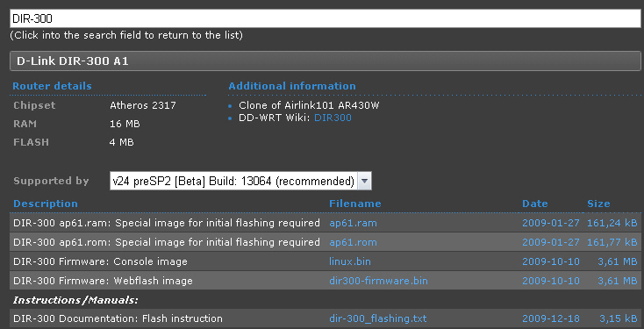This screenshot has height=329, width=644.
Task: Click the 'Supported by' label
Action: tap(51, 181)
